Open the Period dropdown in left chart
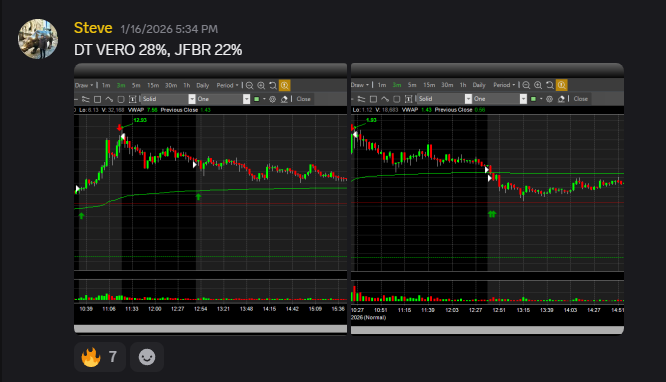 [227, 85]
